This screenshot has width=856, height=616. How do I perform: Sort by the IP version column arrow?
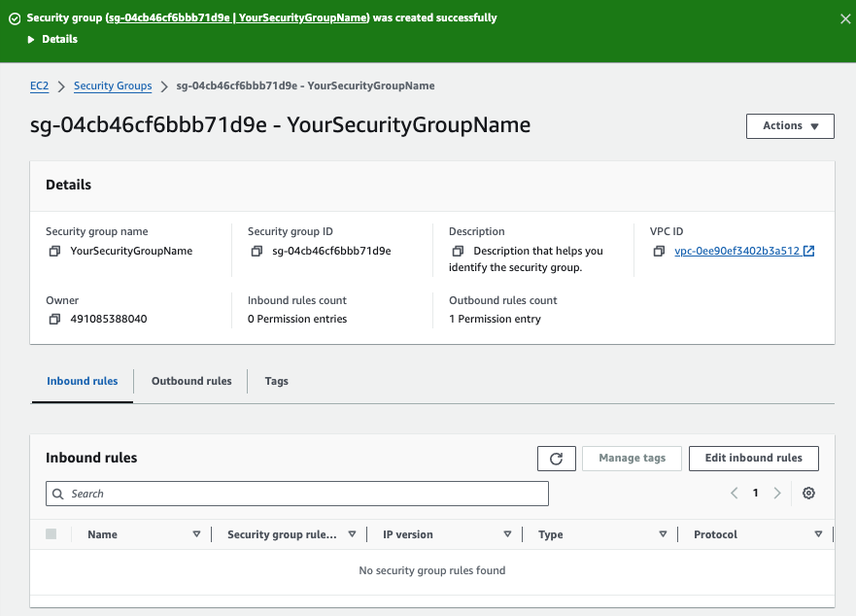[508, 534]
